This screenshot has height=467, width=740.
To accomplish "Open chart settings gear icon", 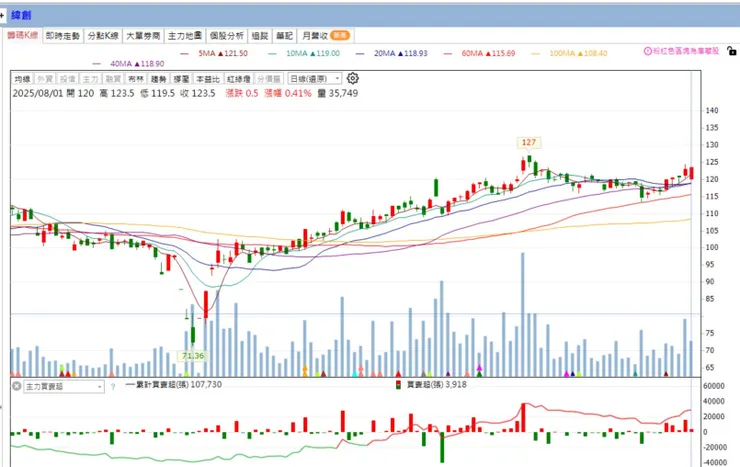I will pyautogui.click(x=353, y=78).
